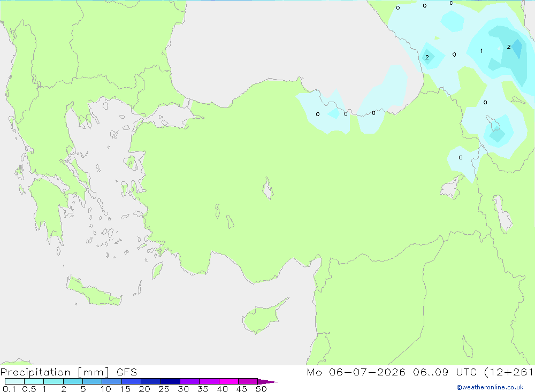This screenshot has height=392, width=535.
Task: Select the 25–30 mm dark blue swatch
Action: click(170, 381)
